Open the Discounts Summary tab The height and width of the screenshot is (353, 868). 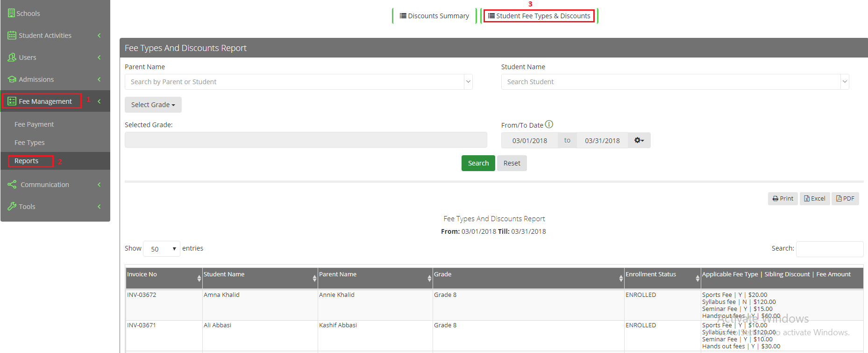pos(434,15)
